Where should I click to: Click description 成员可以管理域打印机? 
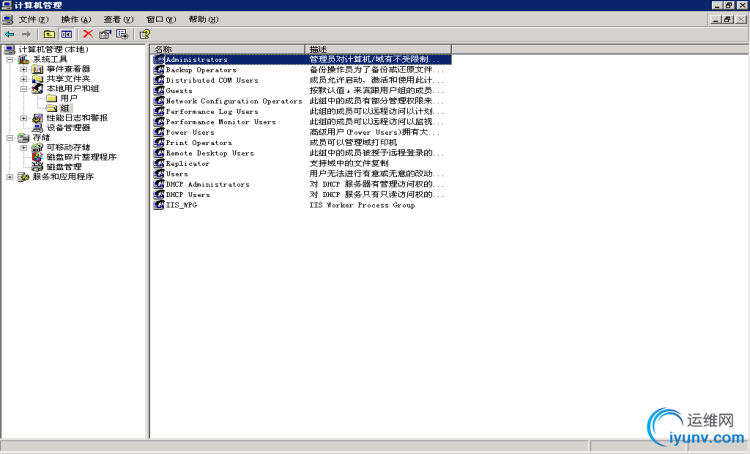353,143
